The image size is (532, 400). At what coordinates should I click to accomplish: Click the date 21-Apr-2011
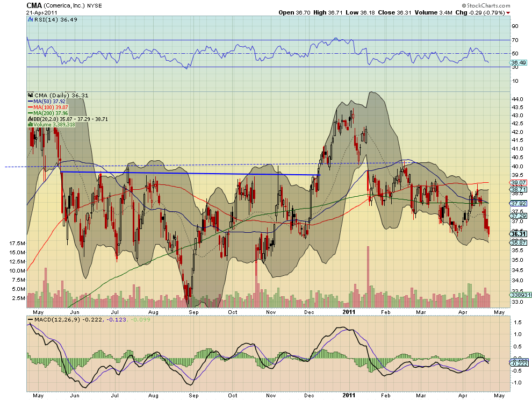pyautogui.click(x=41, y=12)
